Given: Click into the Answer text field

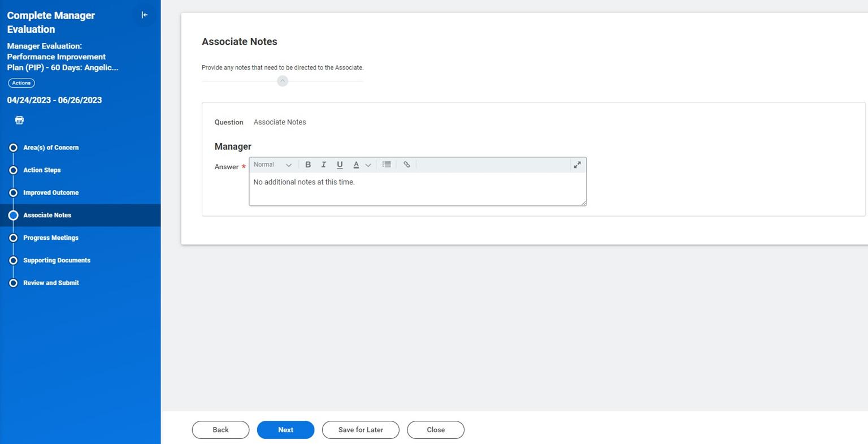Looking at the screenshot, I should pyautogui.click(x=417, y=189).
